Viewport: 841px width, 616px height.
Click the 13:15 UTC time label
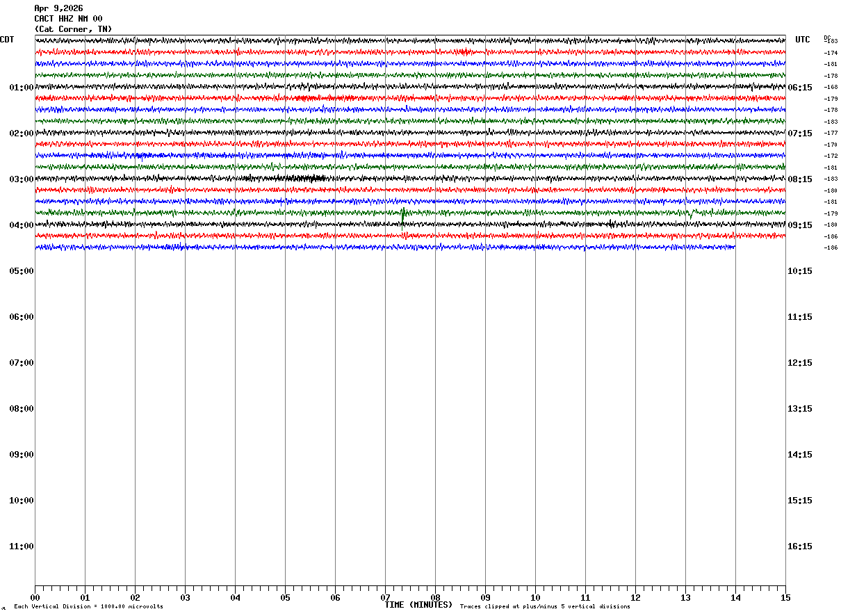tap(800, 409)
